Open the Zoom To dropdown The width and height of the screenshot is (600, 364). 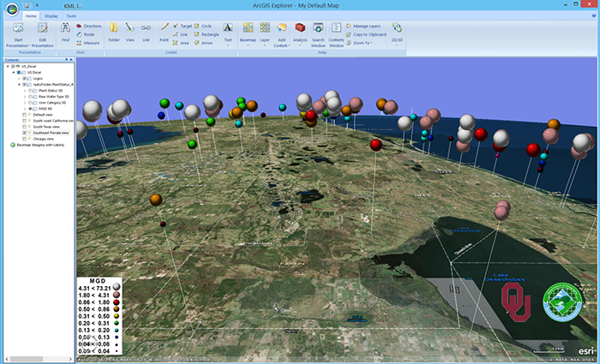click(363, 42)
